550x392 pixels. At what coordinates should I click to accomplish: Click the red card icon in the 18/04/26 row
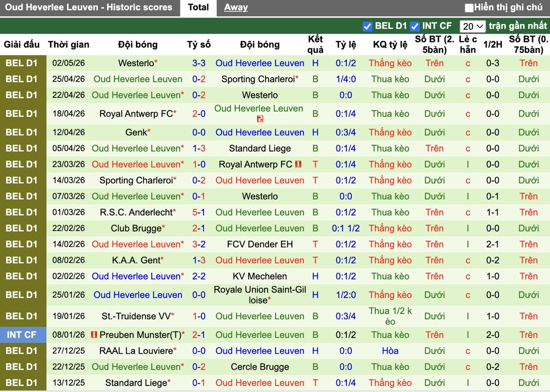pyautogui.click(x=260, y=119)
